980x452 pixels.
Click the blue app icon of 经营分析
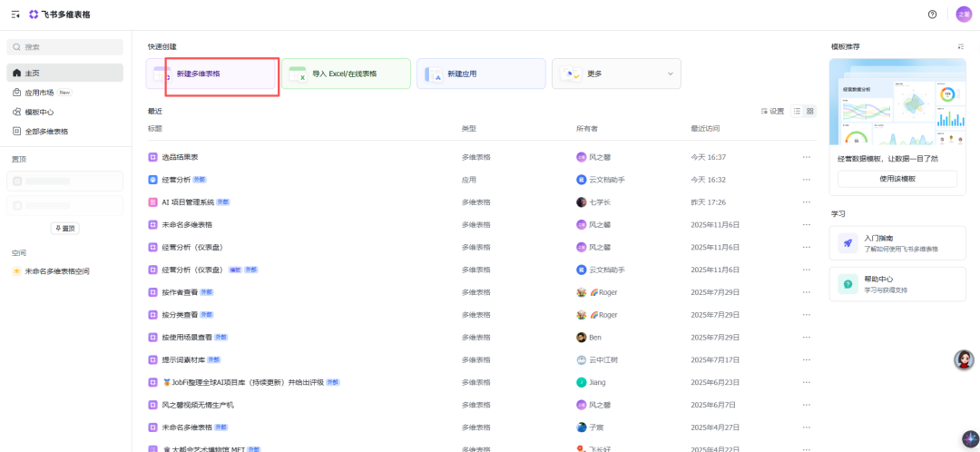pyautogui.click(x=152, y=180)
